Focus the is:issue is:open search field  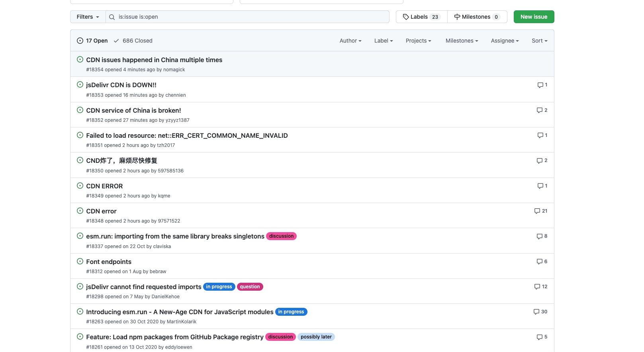coord(251,17)
